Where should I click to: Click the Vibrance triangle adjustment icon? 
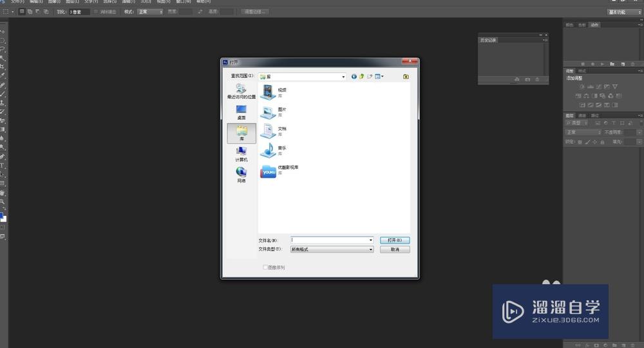pos(615,87)
